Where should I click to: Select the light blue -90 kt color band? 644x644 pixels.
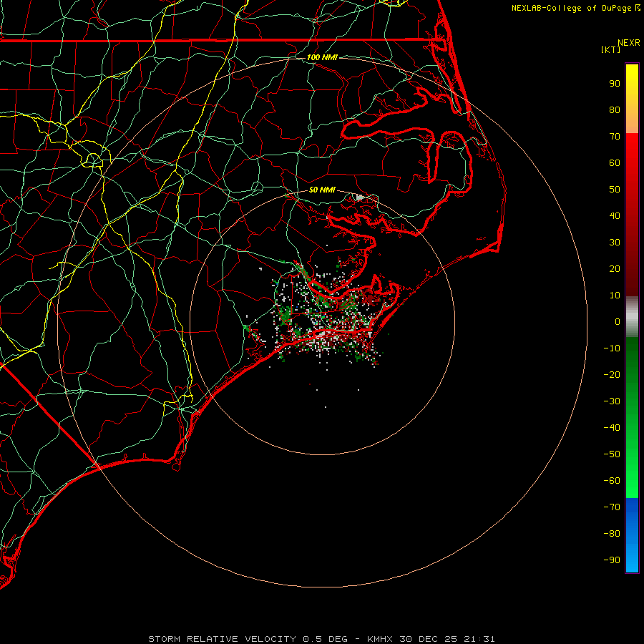(632, 560)
